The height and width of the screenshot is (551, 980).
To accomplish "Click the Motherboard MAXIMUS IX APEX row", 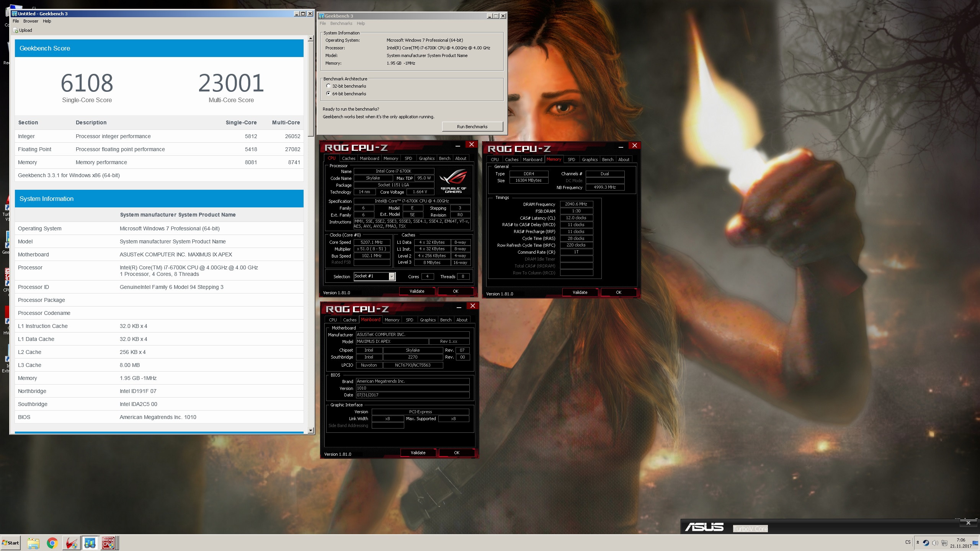I will (159, 254).
